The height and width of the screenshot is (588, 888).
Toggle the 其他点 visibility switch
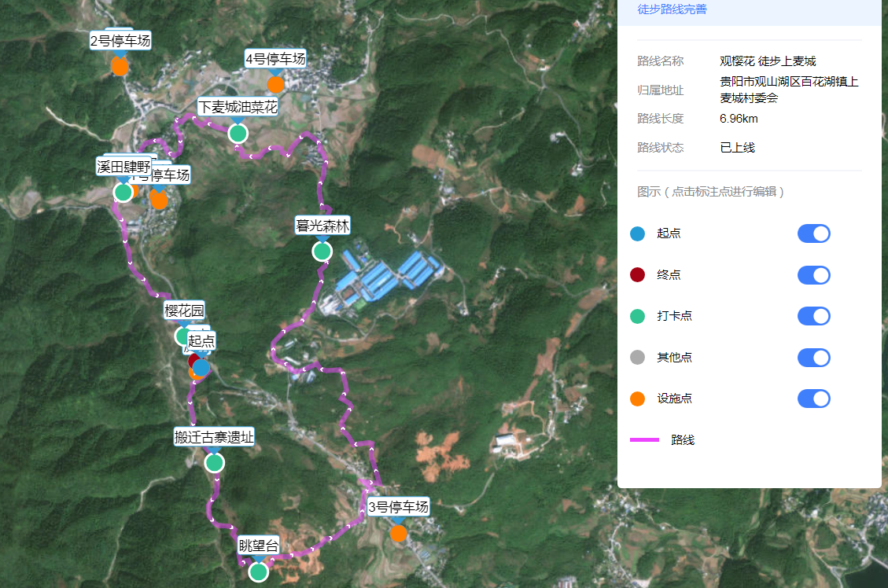(x=813, y=358)
